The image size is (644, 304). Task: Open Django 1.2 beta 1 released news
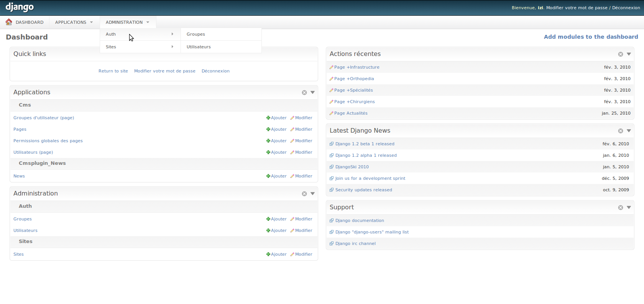pyautogui.click(x=365, y=144)
